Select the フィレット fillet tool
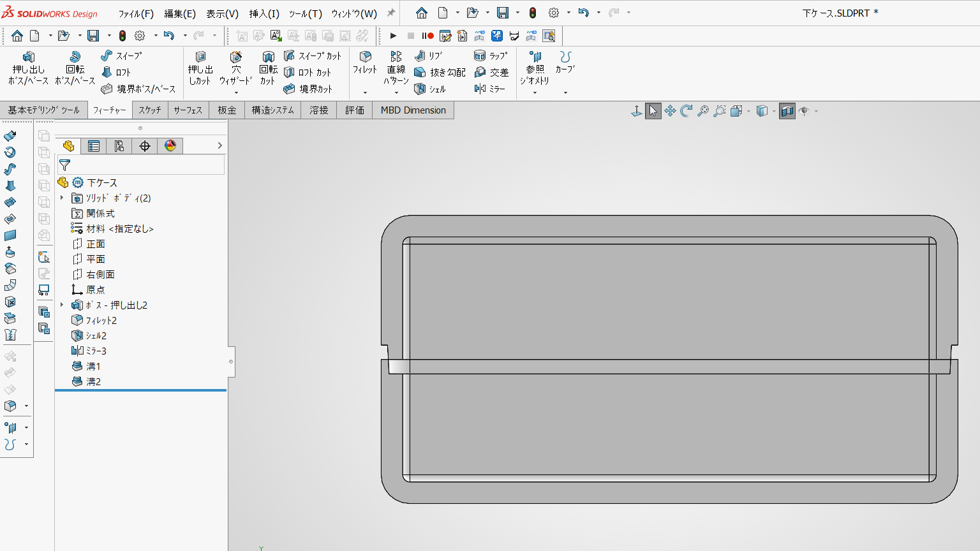Viewport: 980px width, 551px height. click(365, 62)
